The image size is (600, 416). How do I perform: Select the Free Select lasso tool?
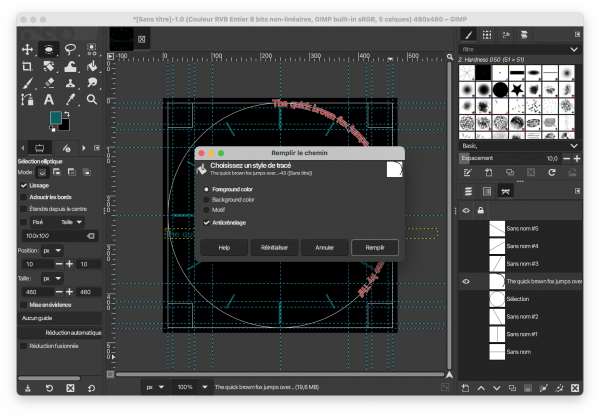point(70,49)
